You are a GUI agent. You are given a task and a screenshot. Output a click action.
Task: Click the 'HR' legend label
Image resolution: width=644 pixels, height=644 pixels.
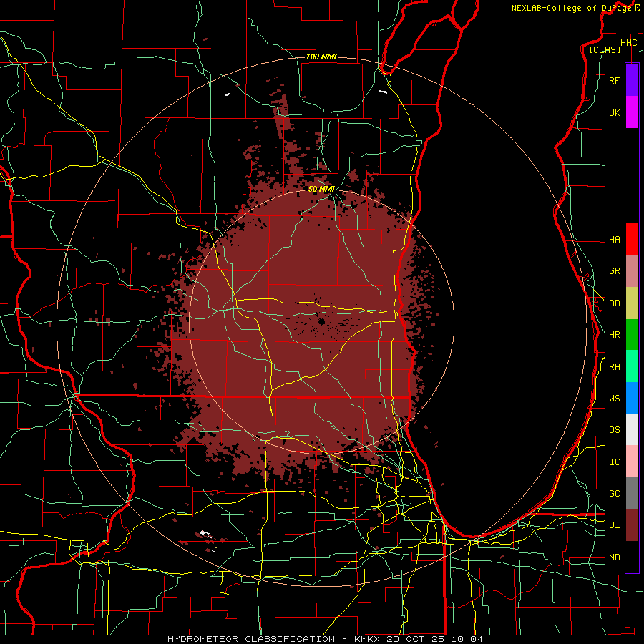click(x=614, y=335)
